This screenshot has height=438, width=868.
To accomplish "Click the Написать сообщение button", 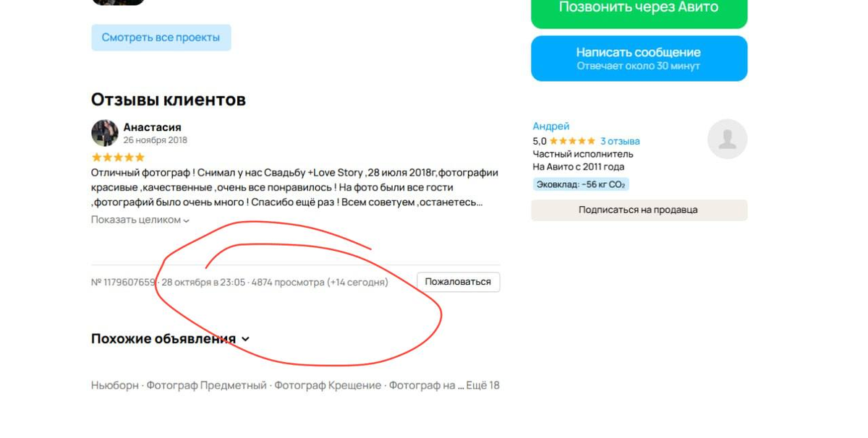I will pyautogui.click(x=639, y=59).
